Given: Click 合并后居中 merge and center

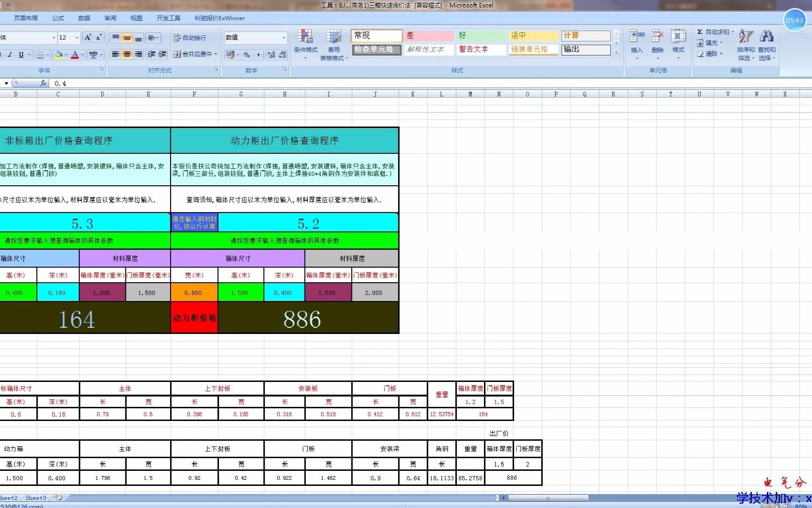Looking at the screenshot, I should click(x=193, y=55).
